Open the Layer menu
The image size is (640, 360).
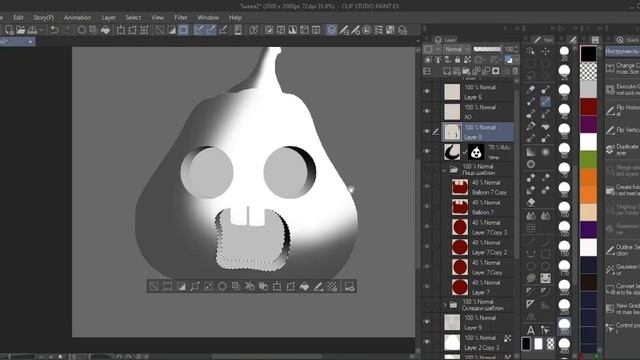click(x=108, y=18)
